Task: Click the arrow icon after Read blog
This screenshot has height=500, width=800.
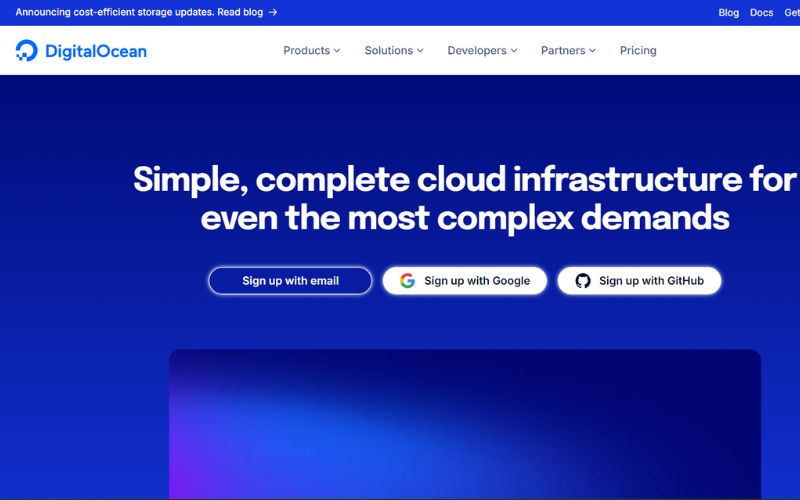Action: click(273, 12)
